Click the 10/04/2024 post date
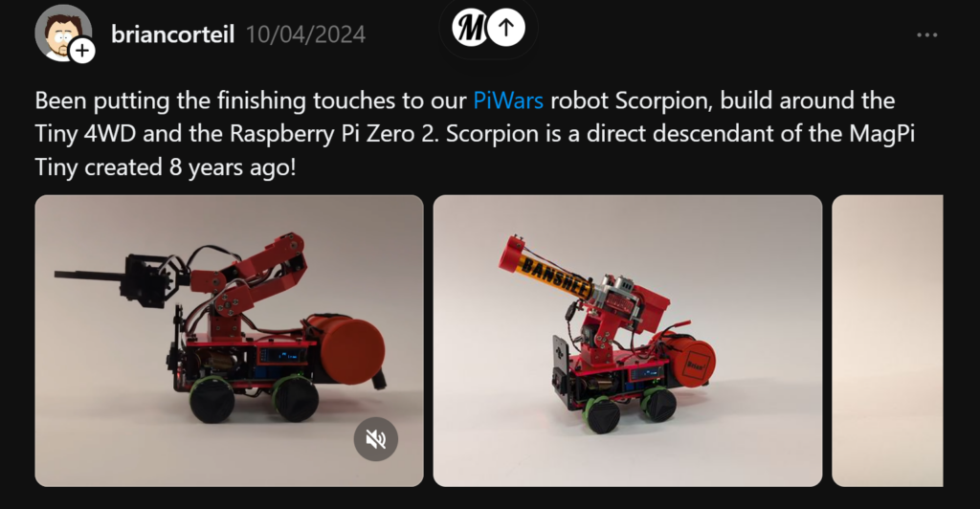980x509 pixels. [x=305, y=34]
